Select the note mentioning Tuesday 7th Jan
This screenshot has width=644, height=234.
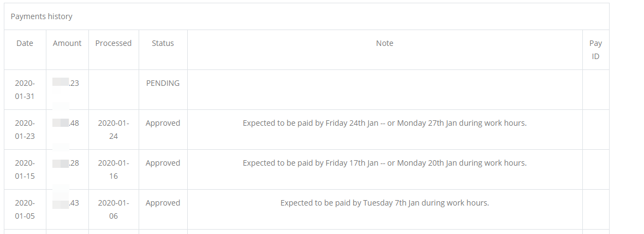[385, 203]
